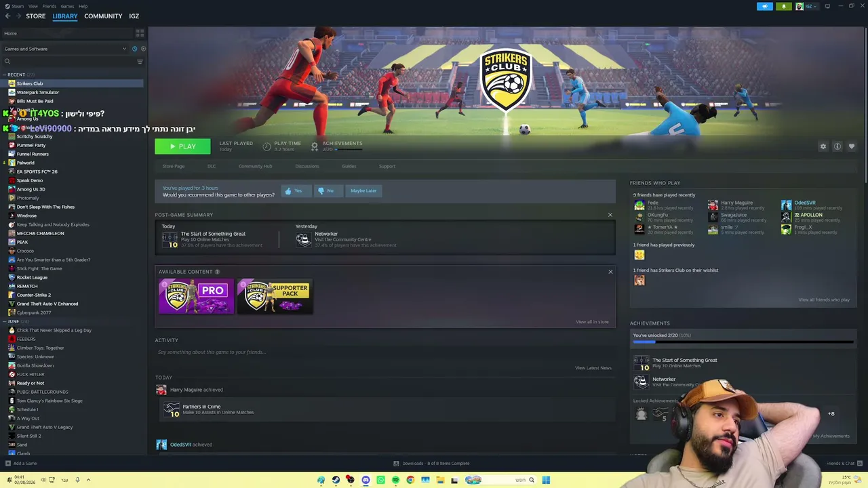This screenshot has width=868, height=488.
Task: Open View Latest News
Action: tap(593, 368)
